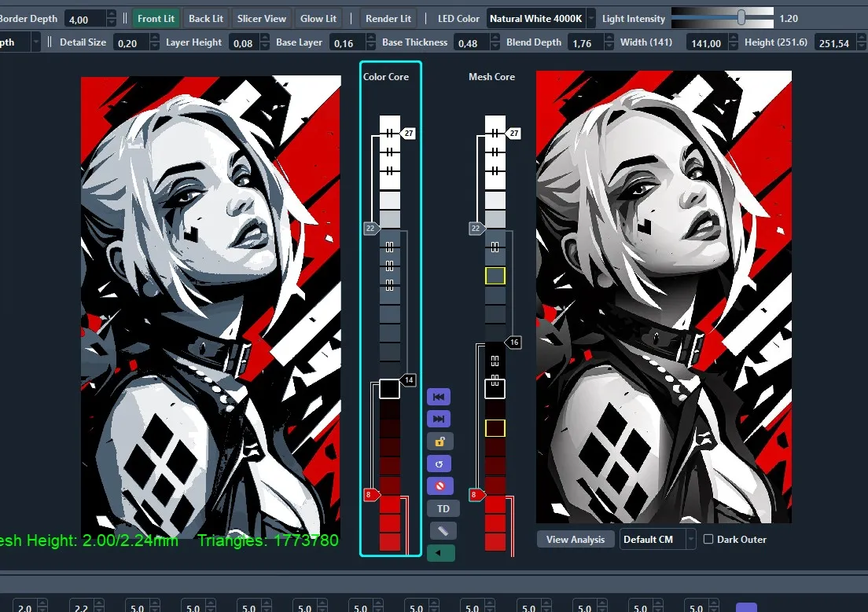The image size is (868, 612).
Task: Increase Detail Size with its up arrow
Action: (x=154, y=38)
